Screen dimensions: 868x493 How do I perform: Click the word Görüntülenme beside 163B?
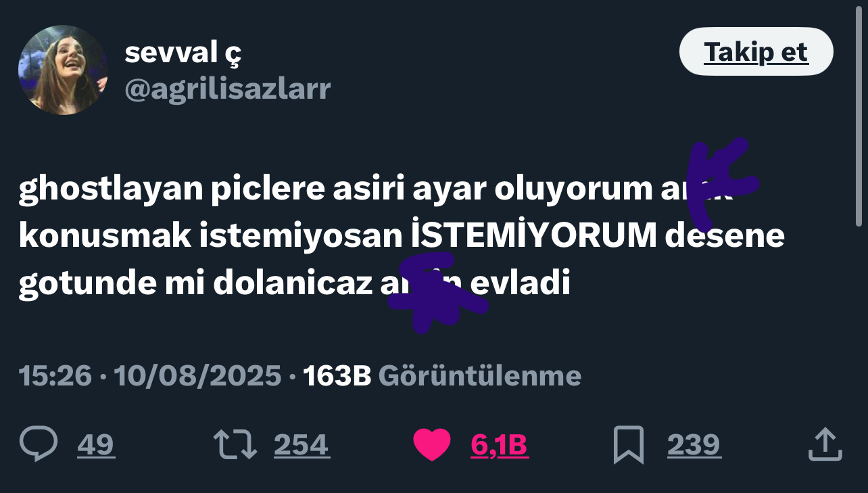pyautogui.click(x=480, y=375)
